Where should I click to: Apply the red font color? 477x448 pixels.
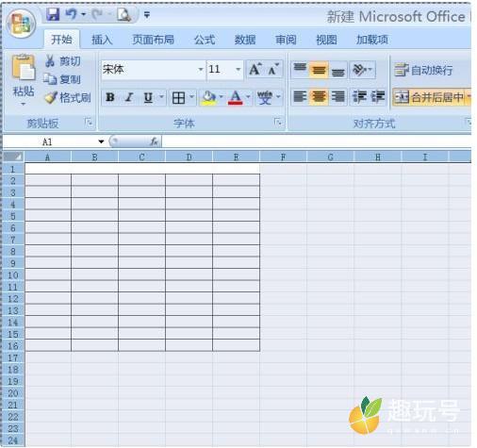pos(236,97)
